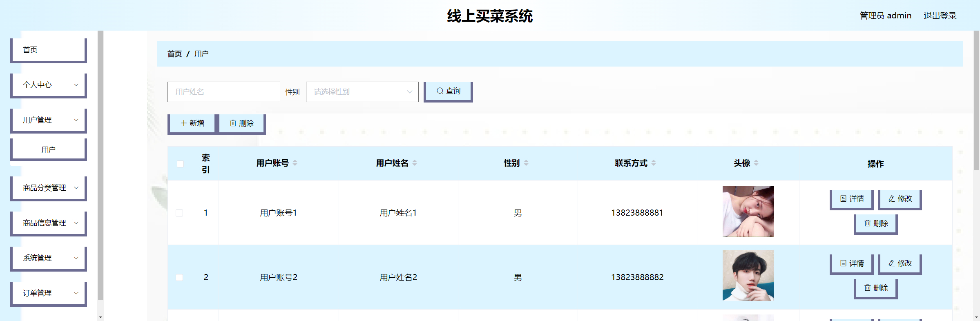Open 详情 for 用户账号1
This screenshot has width=980, height=321.
pyautogui.click(x=851, y=199)
